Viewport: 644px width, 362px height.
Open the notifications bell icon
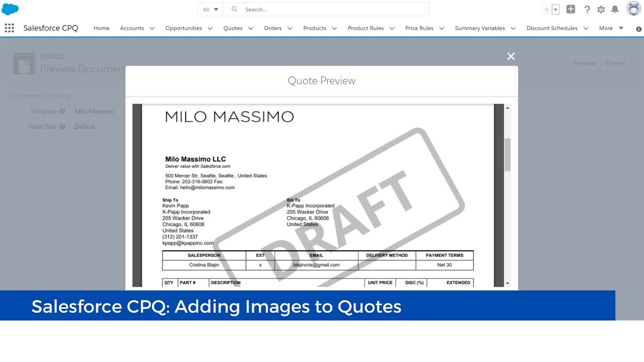pyautogui.click(x=615, y=10)
